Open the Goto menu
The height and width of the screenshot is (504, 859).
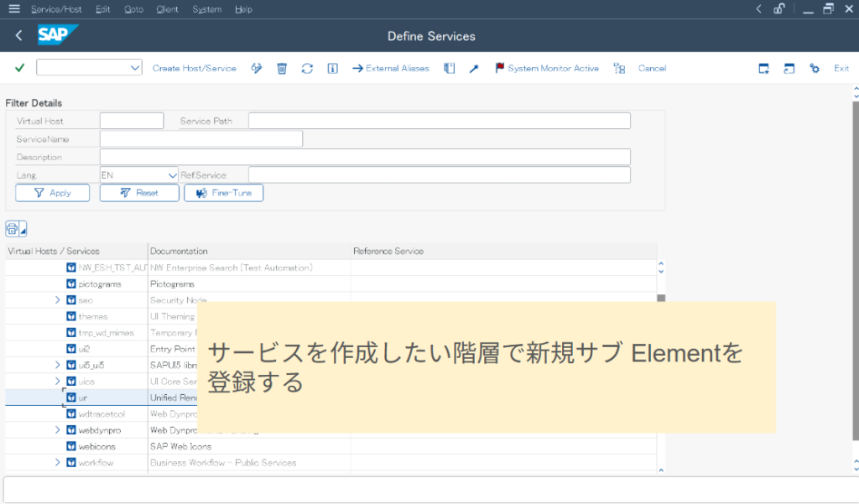pos(133,9)
